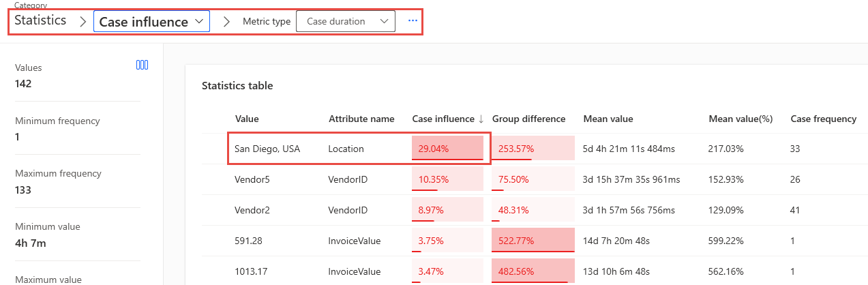Expand the Case duration metric dropdown
This screenshot has height=285, width=868.
(345, 21)
